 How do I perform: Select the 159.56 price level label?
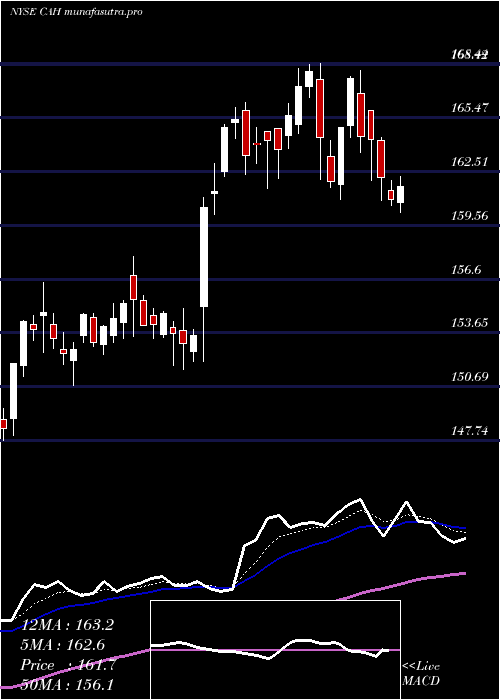click(x=469, y=216)
